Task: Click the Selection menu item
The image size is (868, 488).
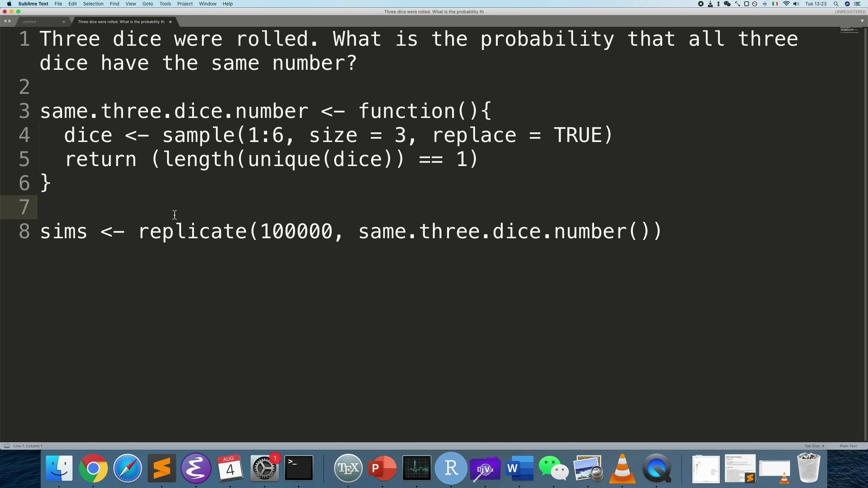Action: point(93,4)
